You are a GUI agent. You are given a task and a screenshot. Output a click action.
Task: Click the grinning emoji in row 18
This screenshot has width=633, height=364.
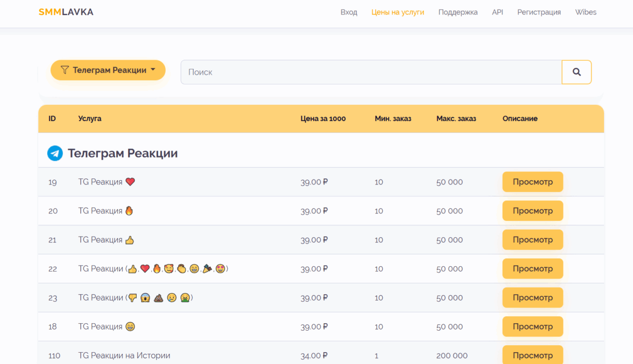tap(130, 326)
